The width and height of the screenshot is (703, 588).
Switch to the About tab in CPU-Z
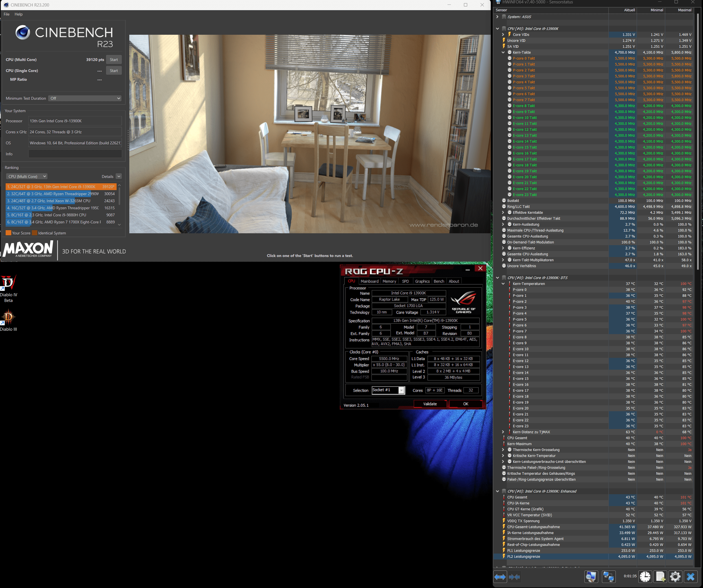pyautogui.click(x=454, y=281)
